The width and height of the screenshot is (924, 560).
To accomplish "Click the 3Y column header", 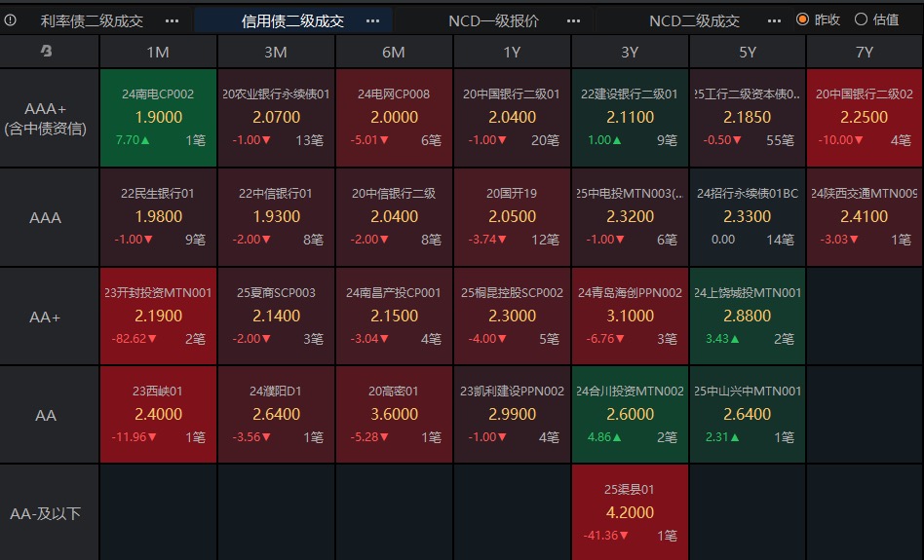I will coord(630,52).
